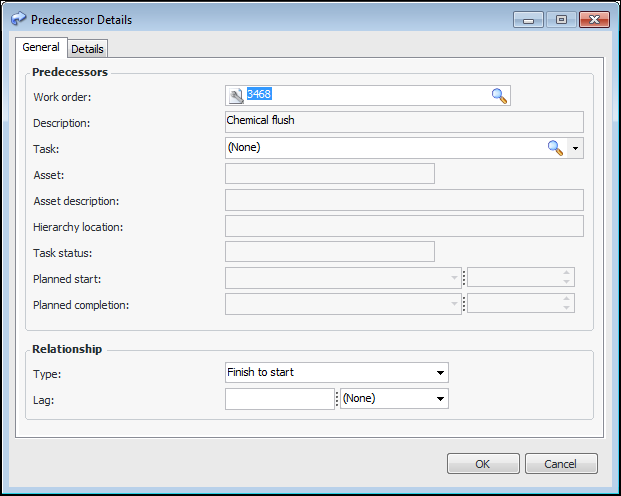Click the Lag value input field

tap(280, 399)
